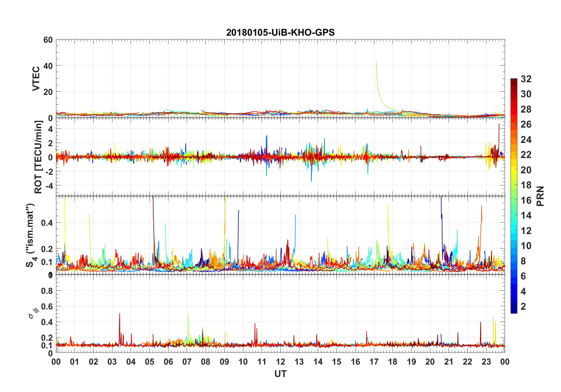
Task: Click the sigma phi axis label
Action: (33, 313)
